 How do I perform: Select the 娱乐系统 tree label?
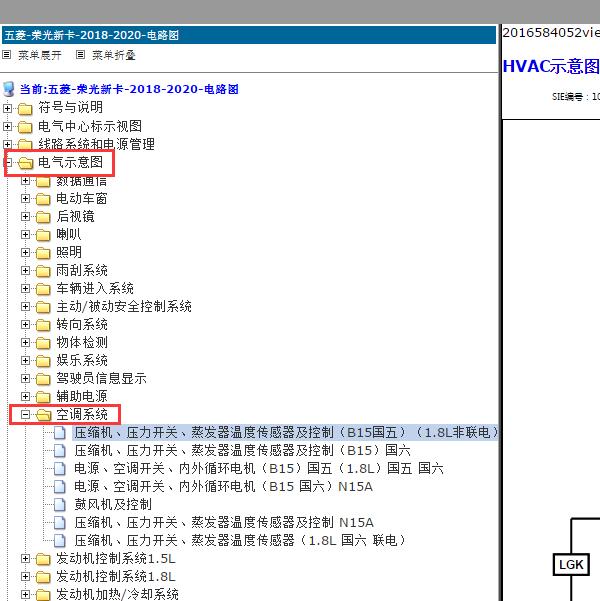[x=82, y=360]
